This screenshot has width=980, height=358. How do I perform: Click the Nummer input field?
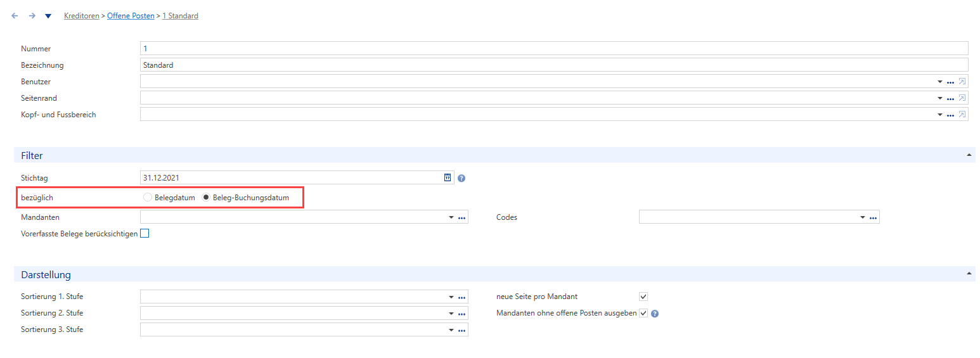pyautogui.click(x=554, y=48)
